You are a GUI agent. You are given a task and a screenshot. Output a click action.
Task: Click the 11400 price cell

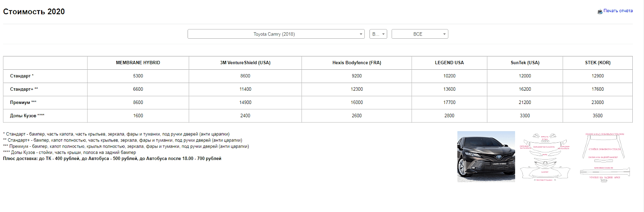(x=245, y=89)
